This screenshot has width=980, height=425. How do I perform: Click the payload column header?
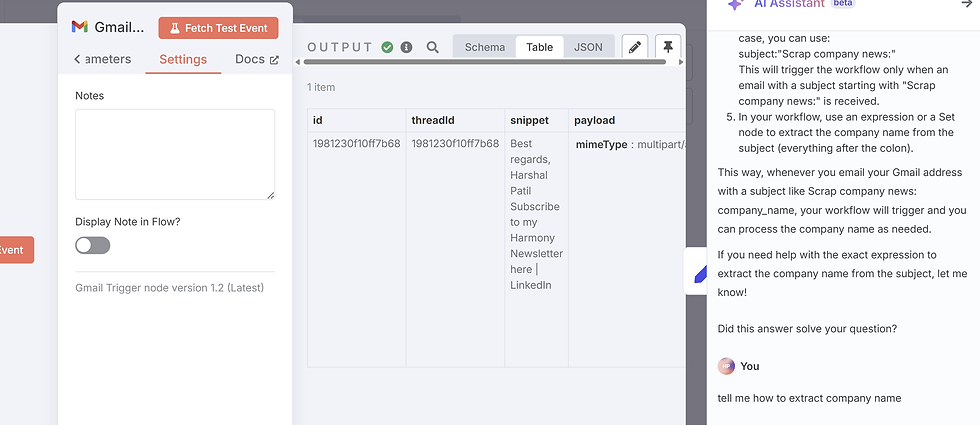pos(627,120)
